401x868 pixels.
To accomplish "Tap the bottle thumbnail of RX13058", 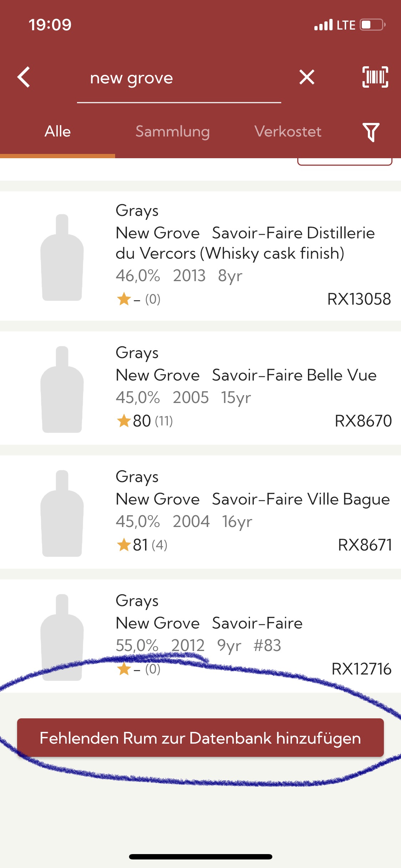I will click(62, 257).
